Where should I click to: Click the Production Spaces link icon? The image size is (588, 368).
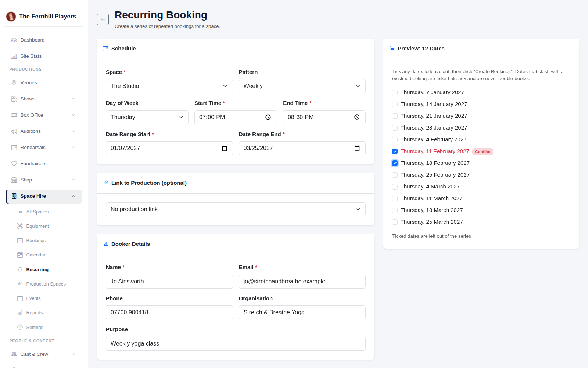(20, 284)
